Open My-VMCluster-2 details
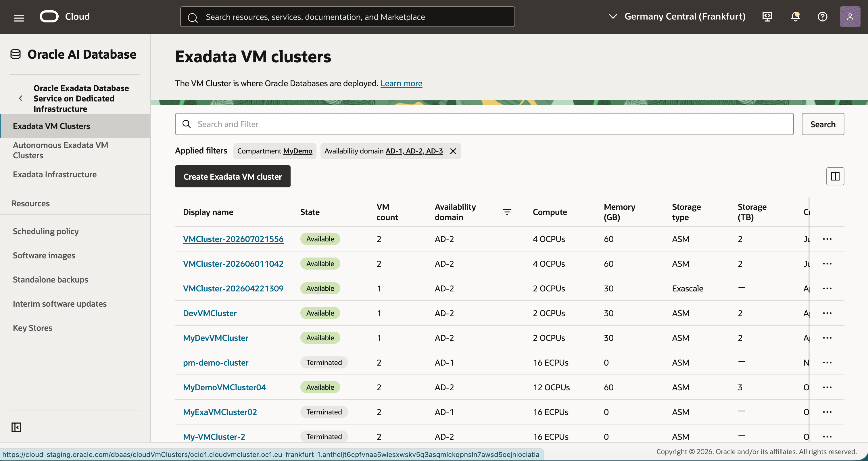This screenshot has height=461, width=868. (x=214, y=437)
